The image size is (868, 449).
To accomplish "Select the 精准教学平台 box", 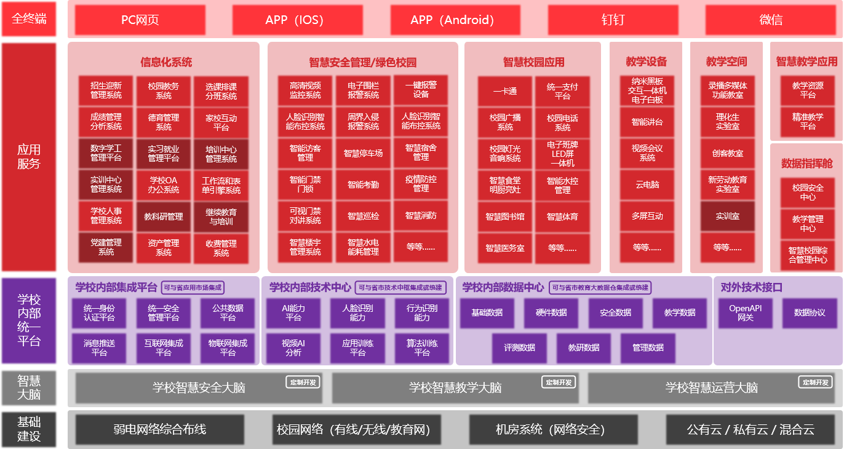I will point(808,122).
